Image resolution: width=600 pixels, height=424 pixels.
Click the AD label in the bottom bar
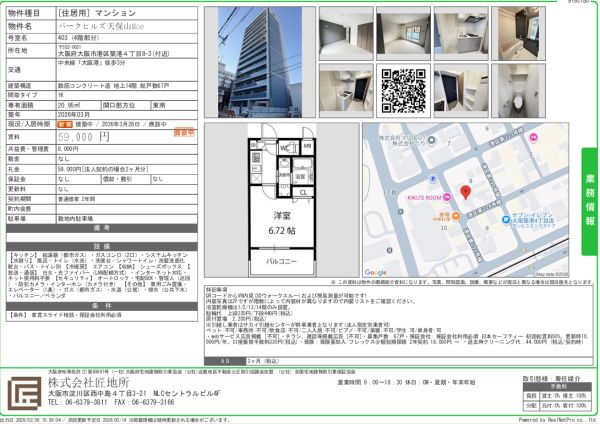coord(225,361)
